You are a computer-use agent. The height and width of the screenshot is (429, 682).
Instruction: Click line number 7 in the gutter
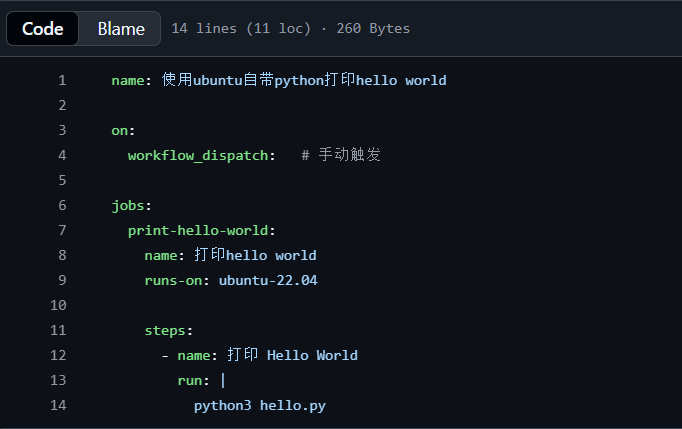pyautogui.click(x=62, y=230)
